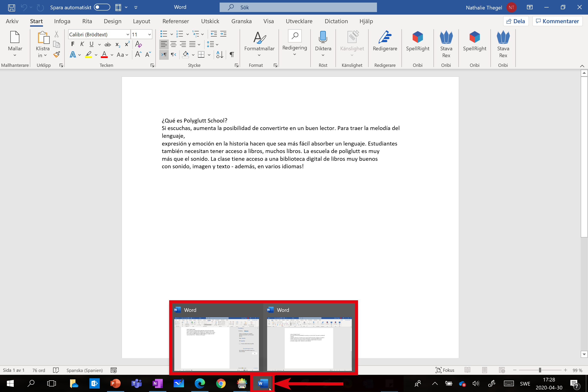
Task: Open proofing check icon in status bar
Action: [56, 370]
